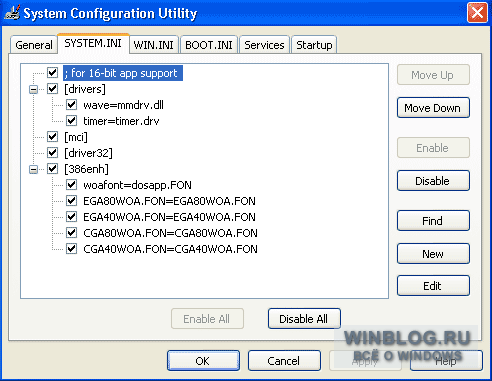The image size is (492, 381).
Task: Toggle the [drivers] section checkbox
Action: (52, 89)
